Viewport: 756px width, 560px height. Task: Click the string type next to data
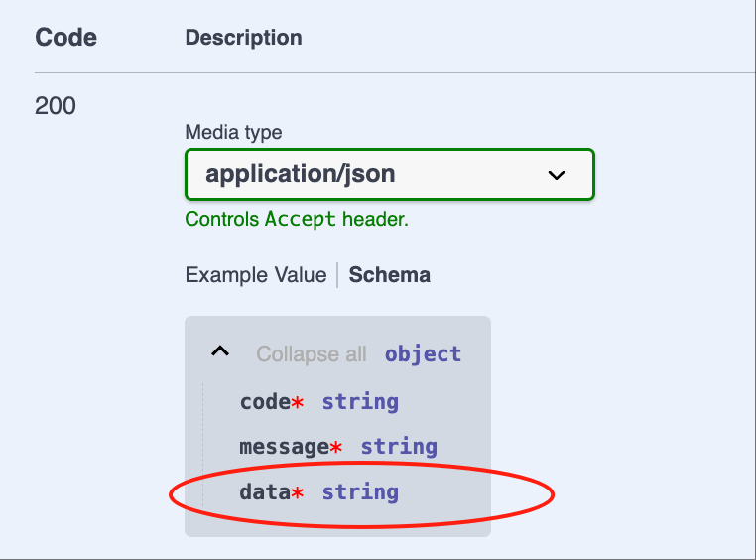pos(360,492)
